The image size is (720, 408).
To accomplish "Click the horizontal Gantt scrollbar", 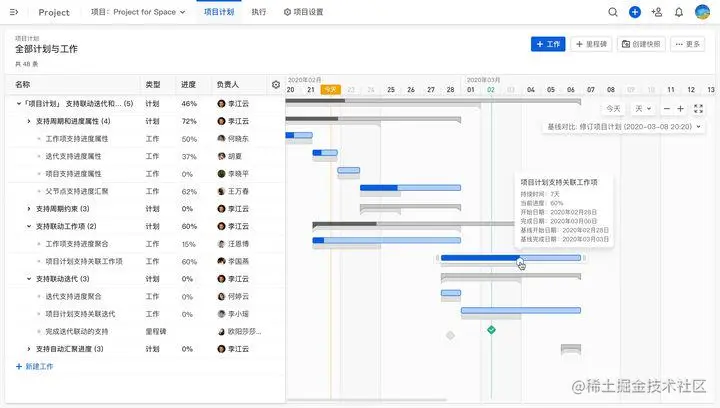I will [x=366, y=400].
